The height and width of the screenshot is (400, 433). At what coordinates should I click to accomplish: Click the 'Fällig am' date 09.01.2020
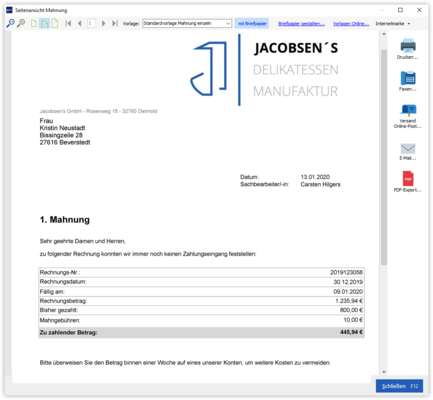(348, 292)
